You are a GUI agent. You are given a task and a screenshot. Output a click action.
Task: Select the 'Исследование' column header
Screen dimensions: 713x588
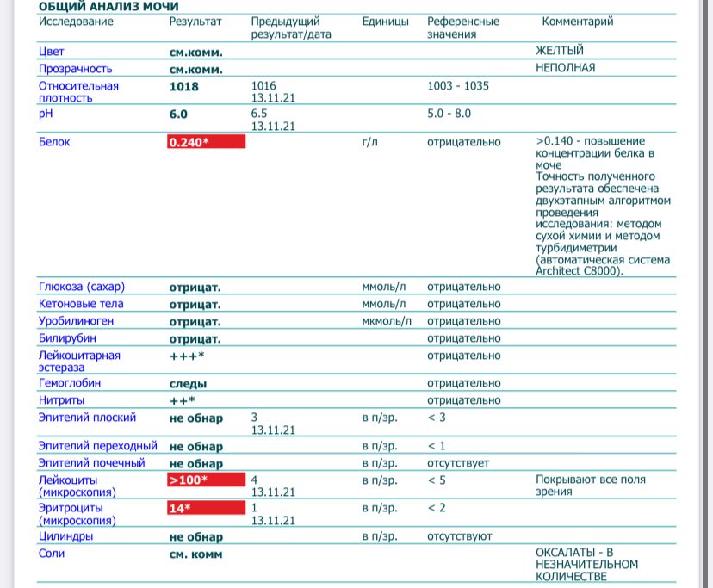pos(76,22)
